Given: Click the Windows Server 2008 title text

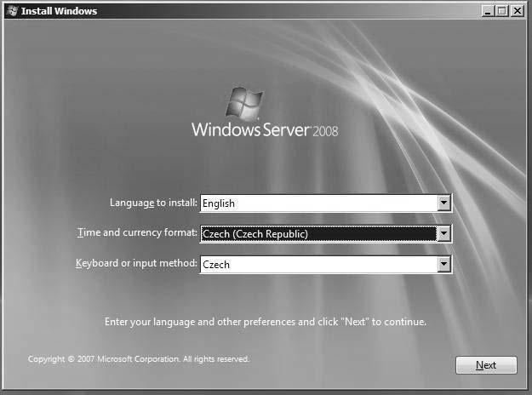Looking at the screenshot, I should click(265, 130).
